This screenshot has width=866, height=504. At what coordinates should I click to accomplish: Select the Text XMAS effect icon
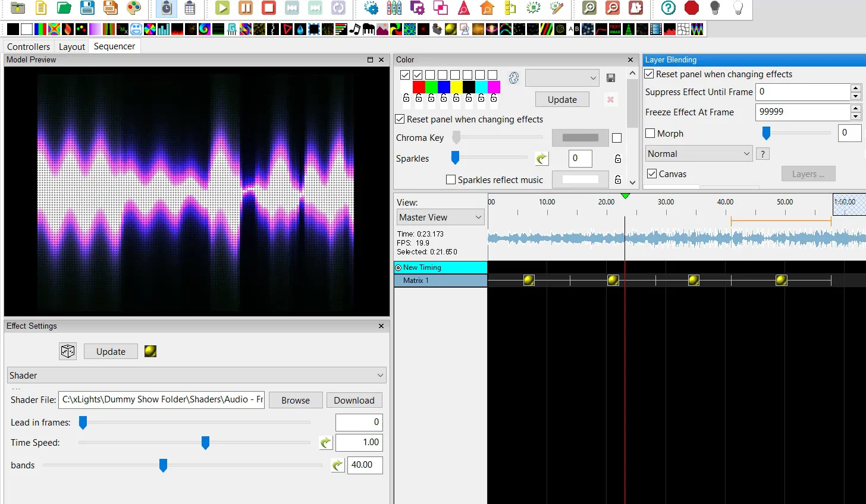615,29
